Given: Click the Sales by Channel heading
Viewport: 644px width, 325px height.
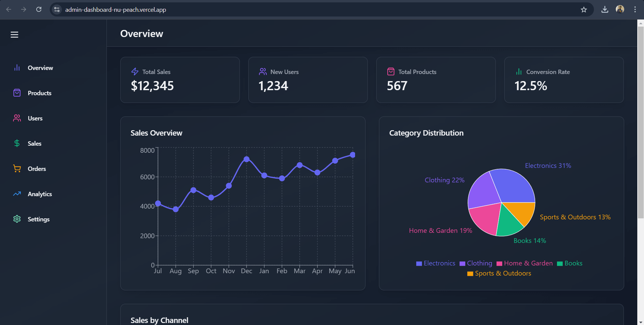Looking at the screenshot, I should tap(159, 320).
